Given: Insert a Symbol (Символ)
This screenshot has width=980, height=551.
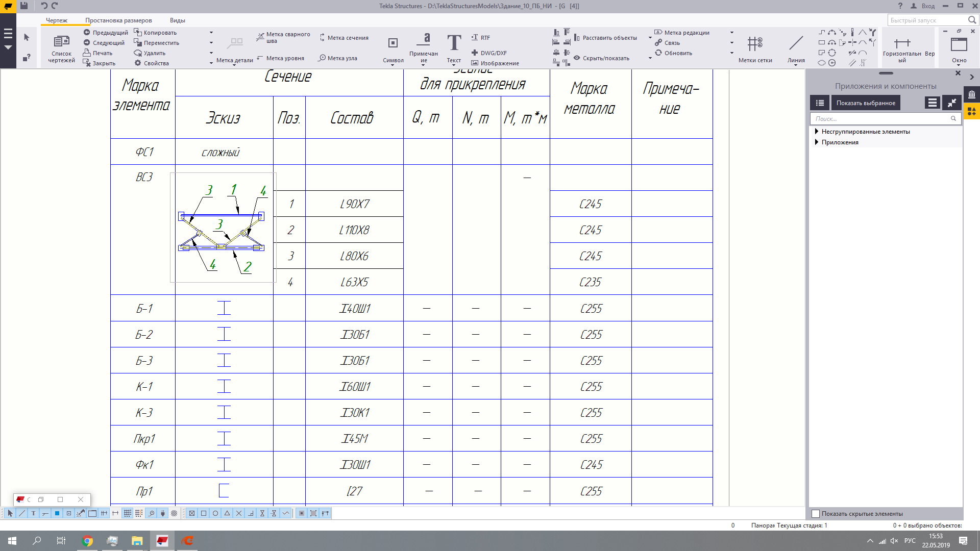Looking at the screenshot, I should [393, 43].
